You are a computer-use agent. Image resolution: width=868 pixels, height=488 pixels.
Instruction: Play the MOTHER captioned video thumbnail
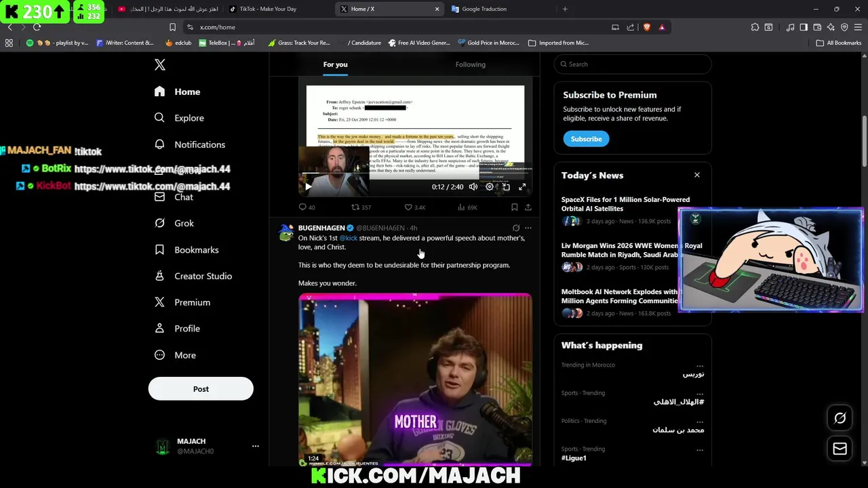[415, 380]
